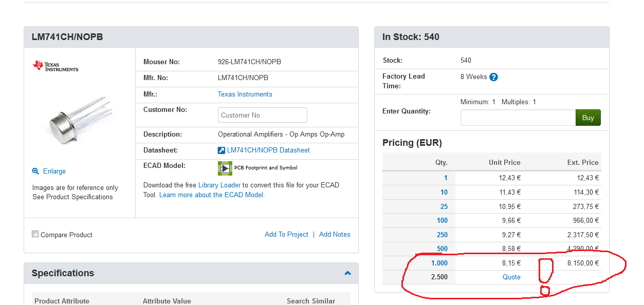This screenshot has height=305, width=644.
Task: Tick the Compare Product checkbox
Action: click(35, 234)
